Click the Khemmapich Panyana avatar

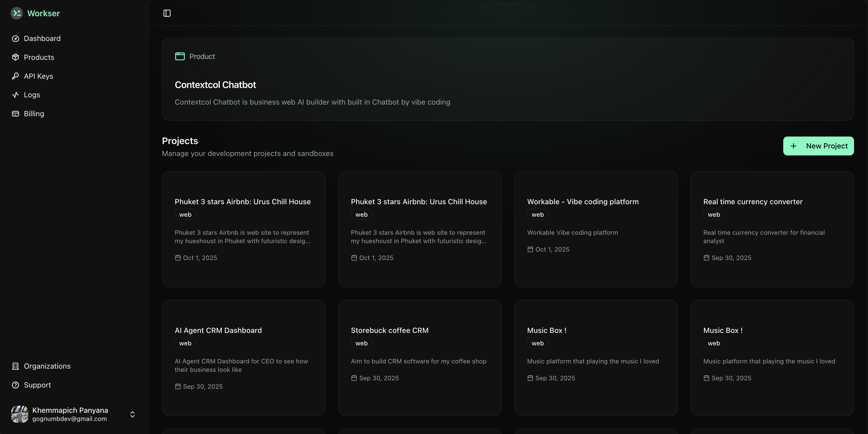pos(19,415)
